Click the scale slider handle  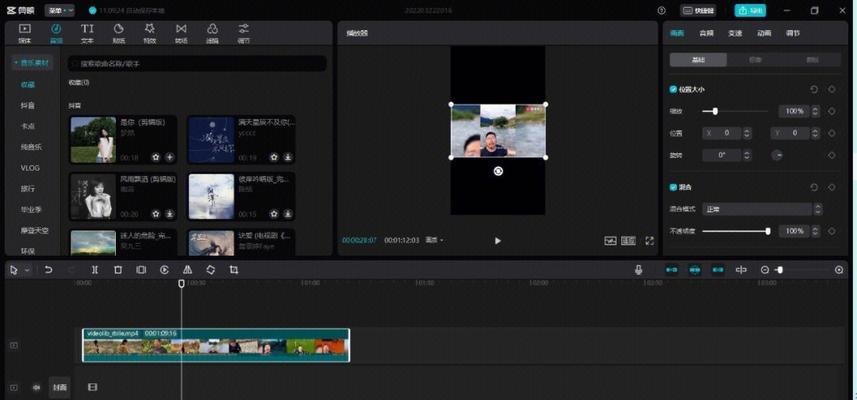click(714, 111)
